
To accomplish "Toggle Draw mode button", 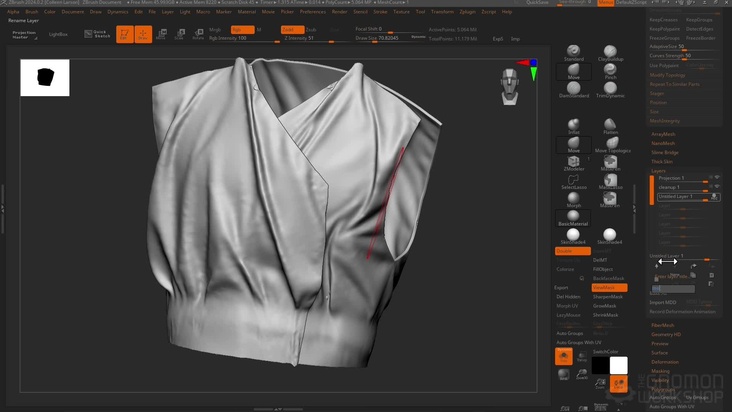I will point(143,34).
